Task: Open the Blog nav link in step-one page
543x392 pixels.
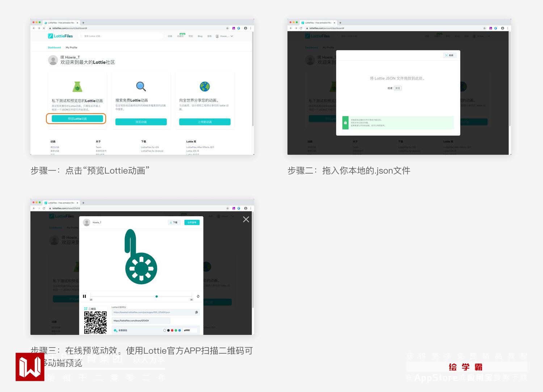Action: point(200,36)
